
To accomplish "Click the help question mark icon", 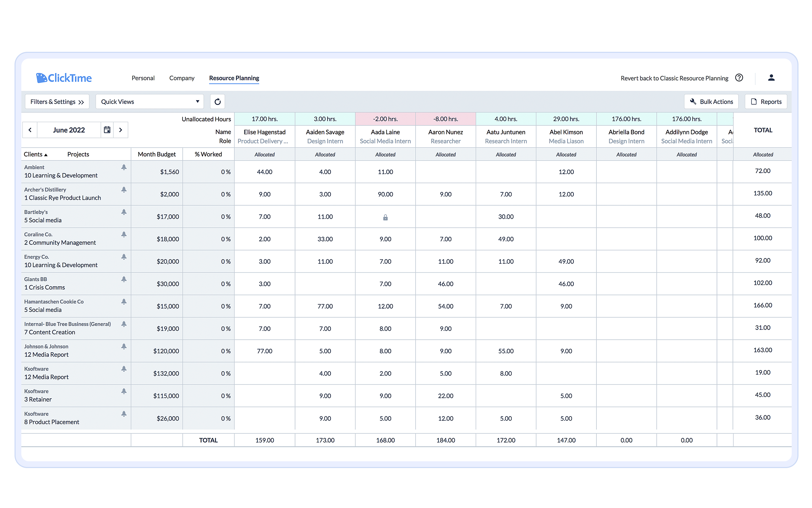I will [739, 78].
